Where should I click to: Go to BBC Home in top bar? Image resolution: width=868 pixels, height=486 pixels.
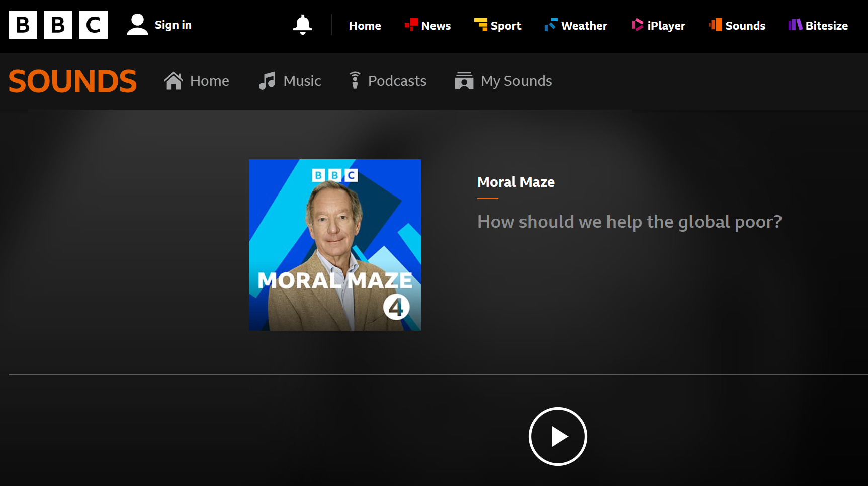click(x=365, y=26)
